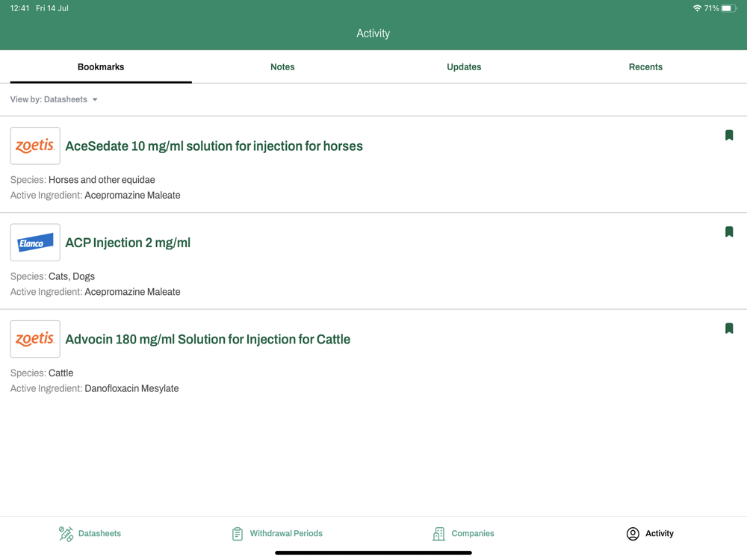Select the Companies building icon

[x=438, y=534]
